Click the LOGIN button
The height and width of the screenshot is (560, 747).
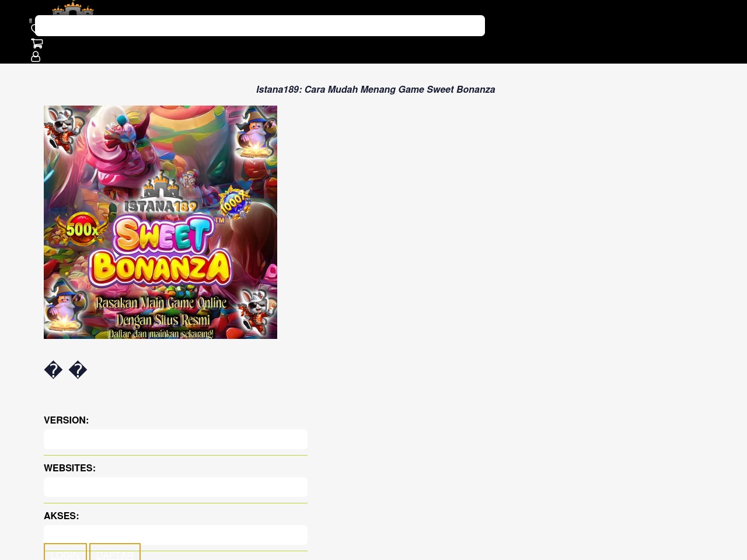65,552
